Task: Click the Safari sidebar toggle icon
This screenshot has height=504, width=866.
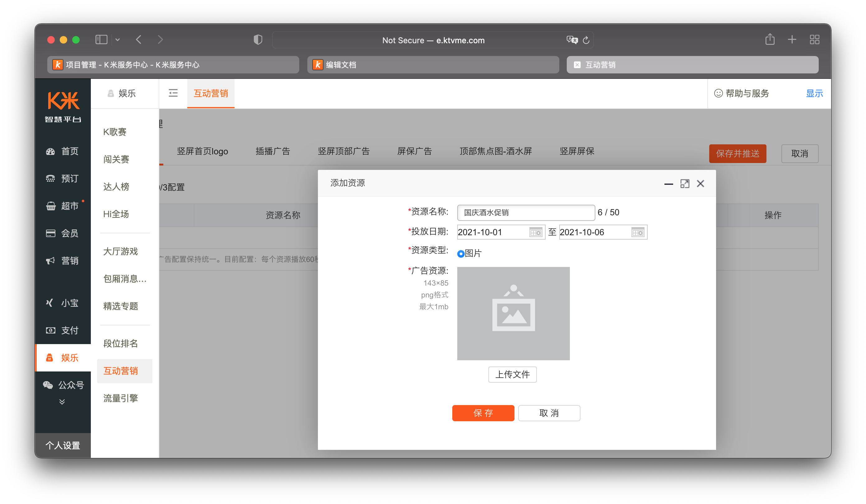Action: pyautogui.click(x=101, y=40)
